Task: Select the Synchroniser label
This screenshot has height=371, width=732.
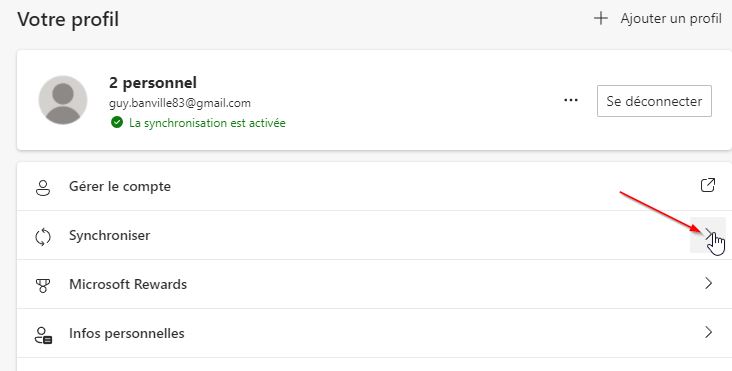Action: (x=110, y=235)
